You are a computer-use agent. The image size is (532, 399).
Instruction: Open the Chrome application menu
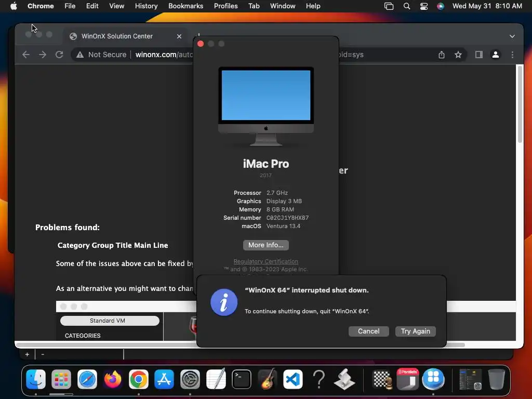(41, 6)
